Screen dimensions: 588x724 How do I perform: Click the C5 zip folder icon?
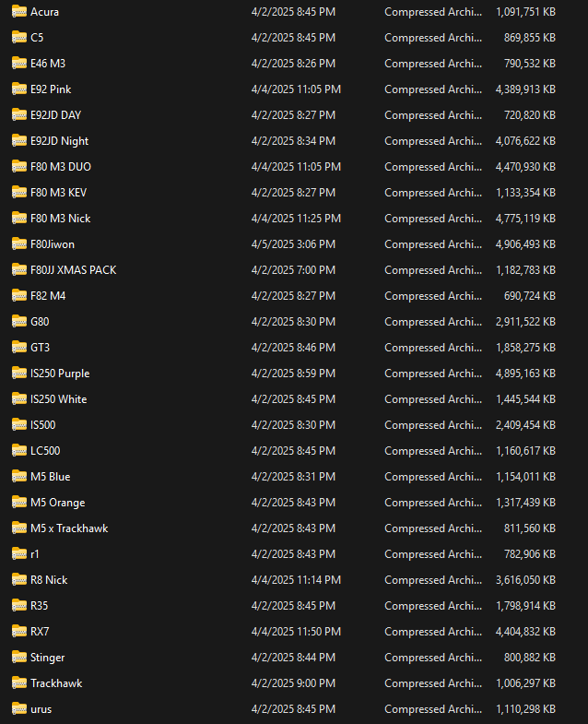[19, 38]
